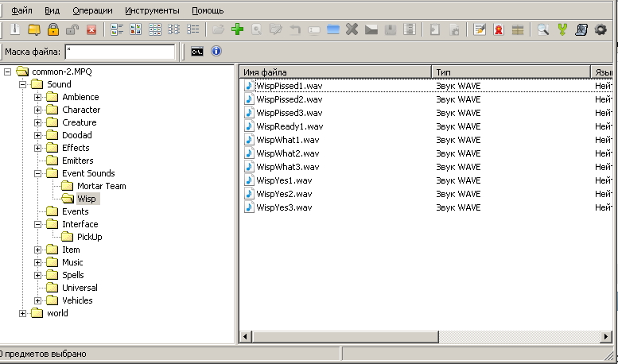
Task: Expand the Vehicles folder node
Action: tap(37, 300)
